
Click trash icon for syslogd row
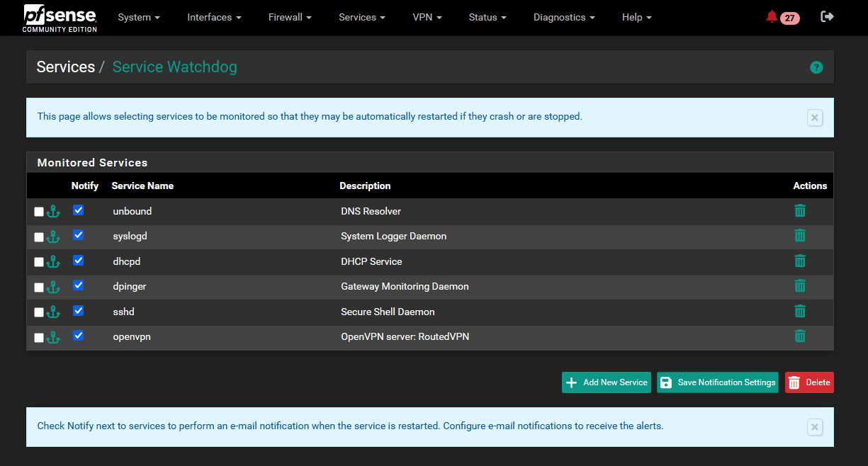pyautogui.click(x=800, y=236)
